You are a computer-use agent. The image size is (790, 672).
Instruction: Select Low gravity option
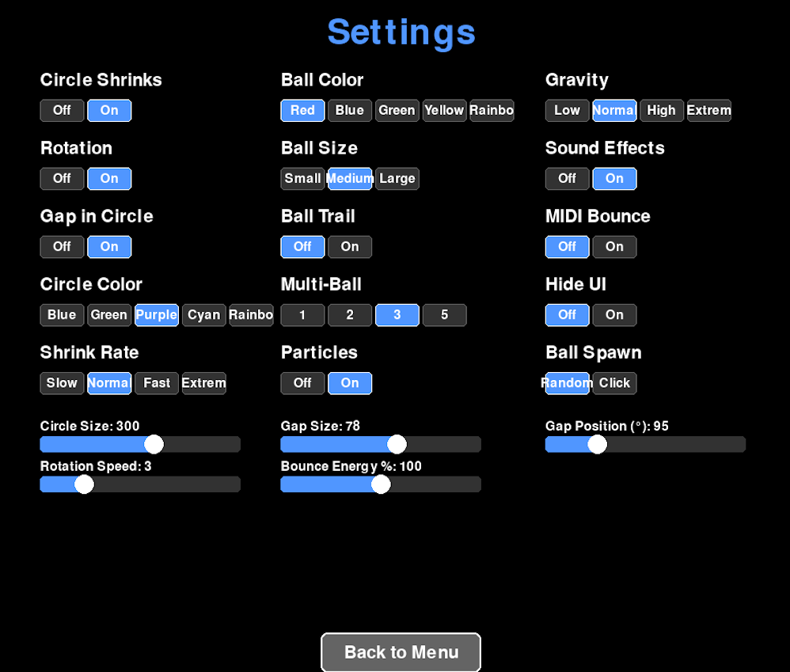pyautogui.click(x=567, y=111)
